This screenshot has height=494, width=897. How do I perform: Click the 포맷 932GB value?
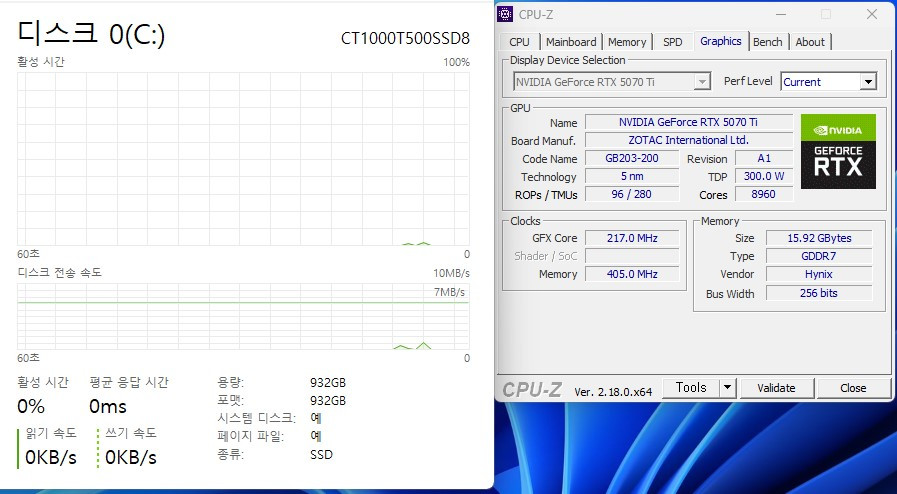click(328, 401)
